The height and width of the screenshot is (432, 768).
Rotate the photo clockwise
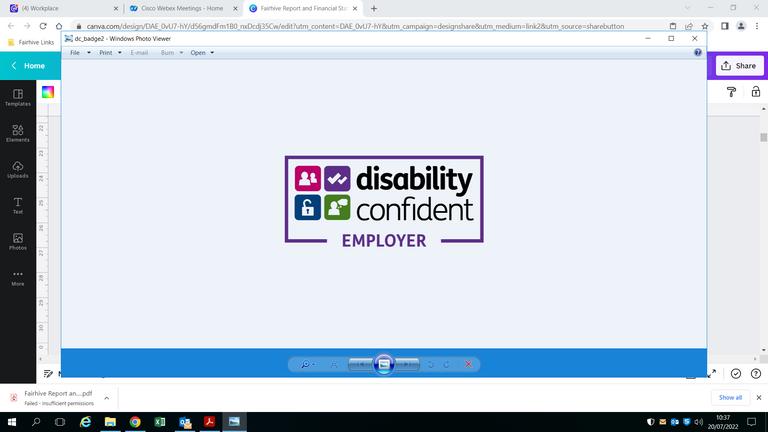447,364
